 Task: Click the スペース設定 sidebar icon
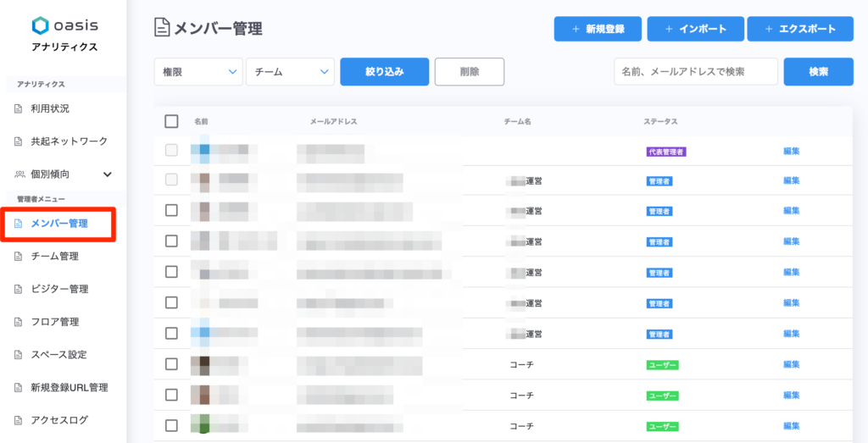19,355
